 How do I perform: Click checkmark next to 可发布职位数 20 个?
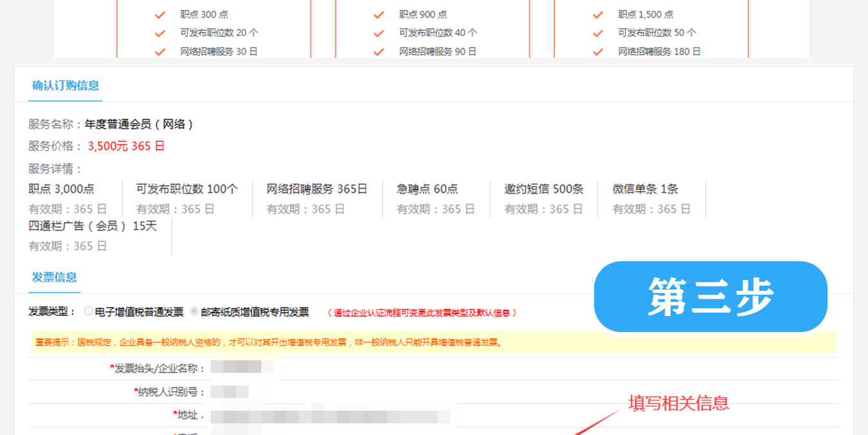[160, 33]
